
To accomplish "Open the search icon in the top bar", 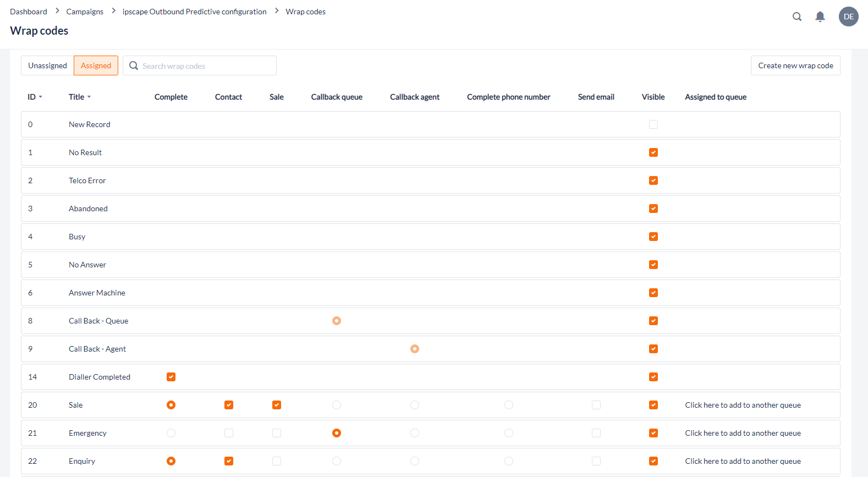I will click(796, 17).
